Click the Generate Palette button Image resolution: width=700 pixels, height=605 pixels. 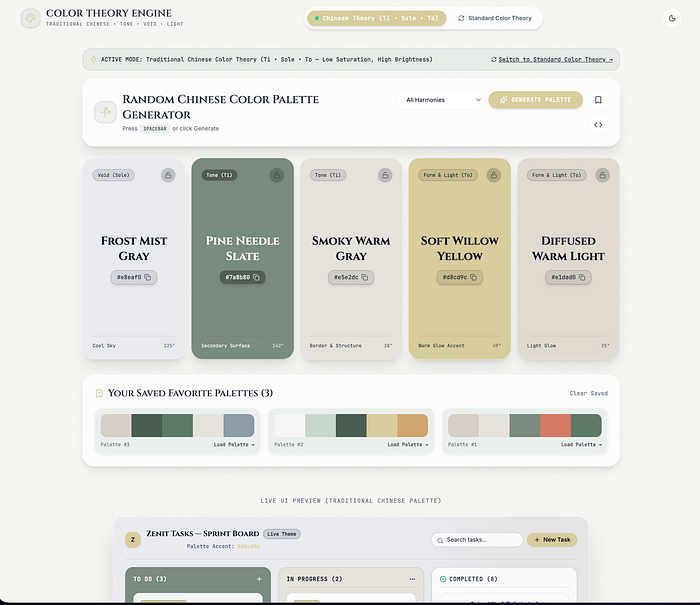(x=535, y=100)
